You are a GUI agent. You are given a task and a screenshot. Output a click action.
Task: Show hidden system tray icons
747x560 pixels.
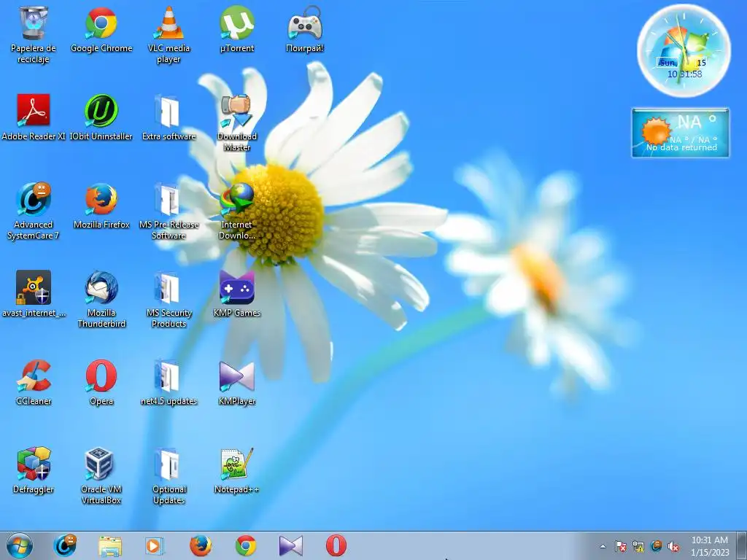point(603,546)
